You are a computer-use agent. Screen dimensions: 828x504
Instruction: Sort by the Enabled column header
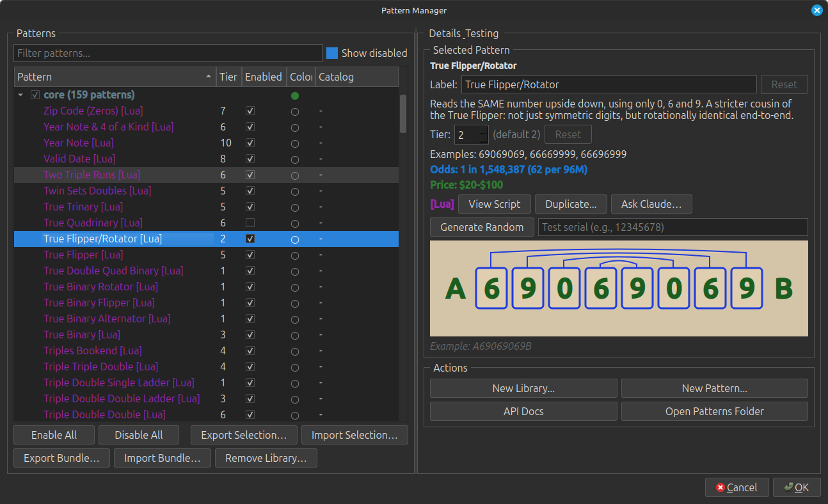[264, 77]
